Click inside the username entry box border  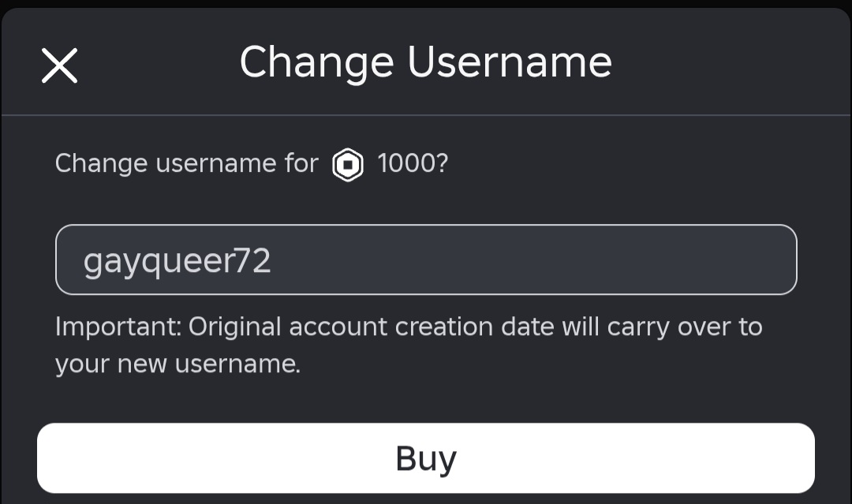(x=426, y=259)
